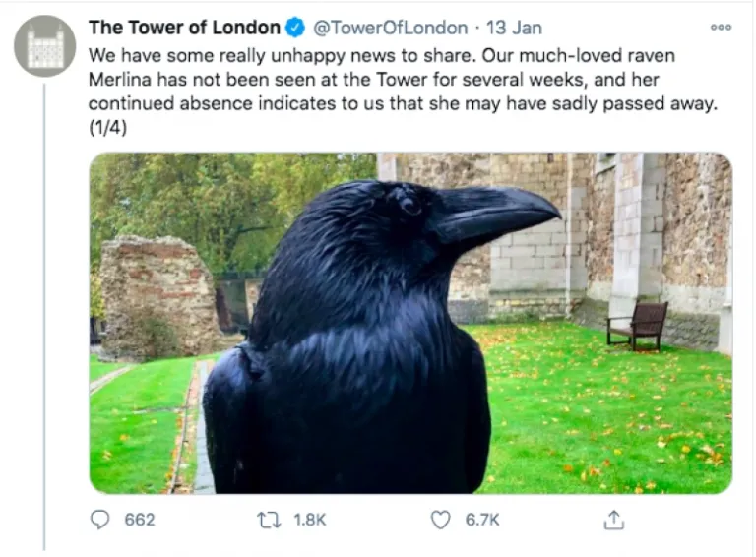Click the wooden bench in the photo

(x=638, y=323)
